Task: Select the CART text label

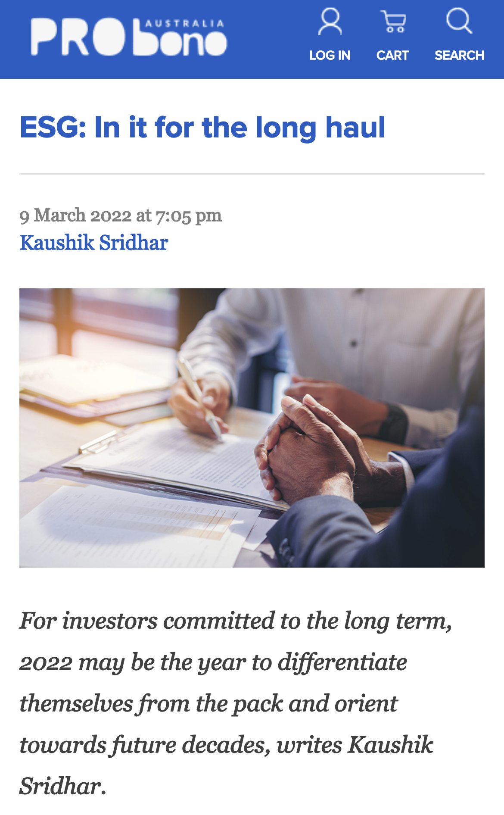Action: (x=392, y=56)
